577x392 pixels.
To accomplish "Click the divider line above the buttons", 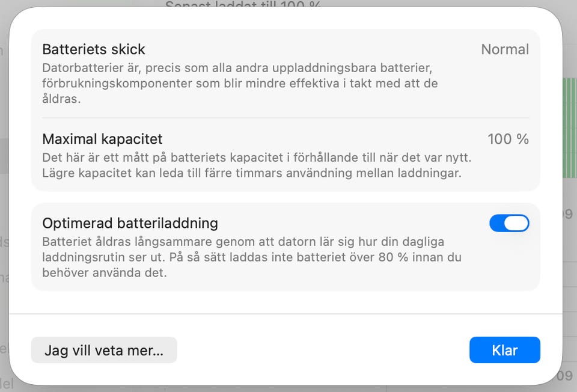I will coord(285,314).
